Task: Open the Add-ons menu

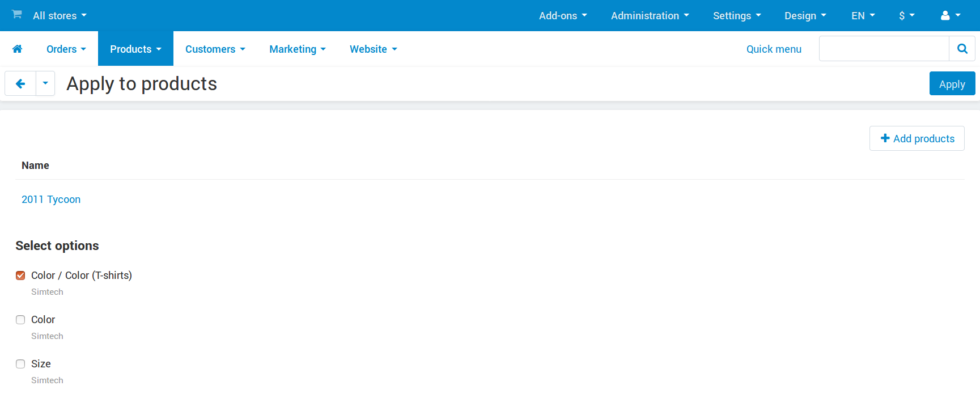Action: (563, 15)
